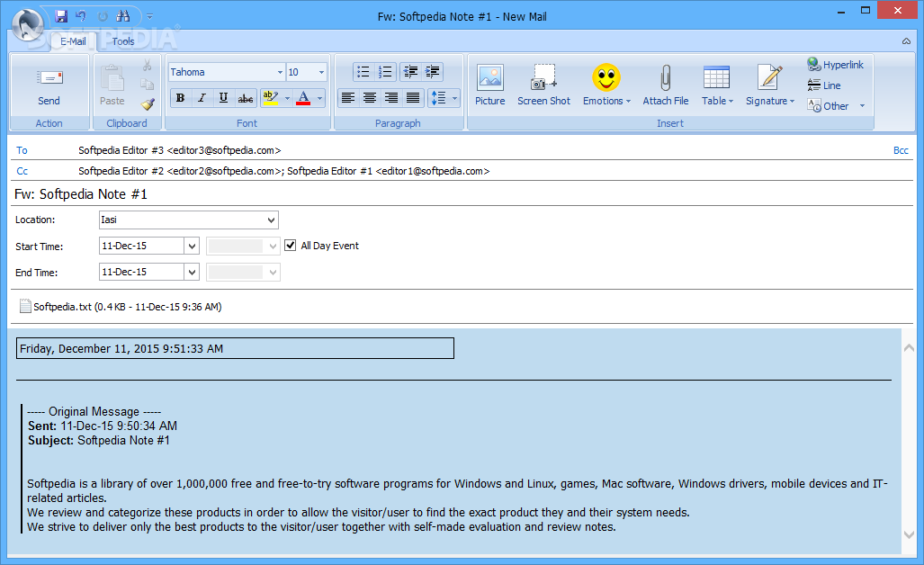Apply the red font color

303,98
